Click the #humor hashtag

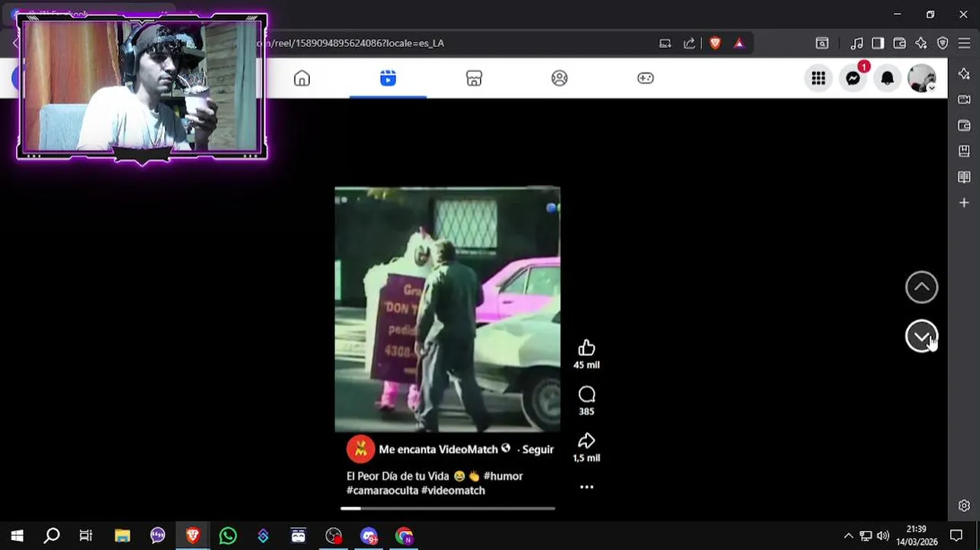503,476
